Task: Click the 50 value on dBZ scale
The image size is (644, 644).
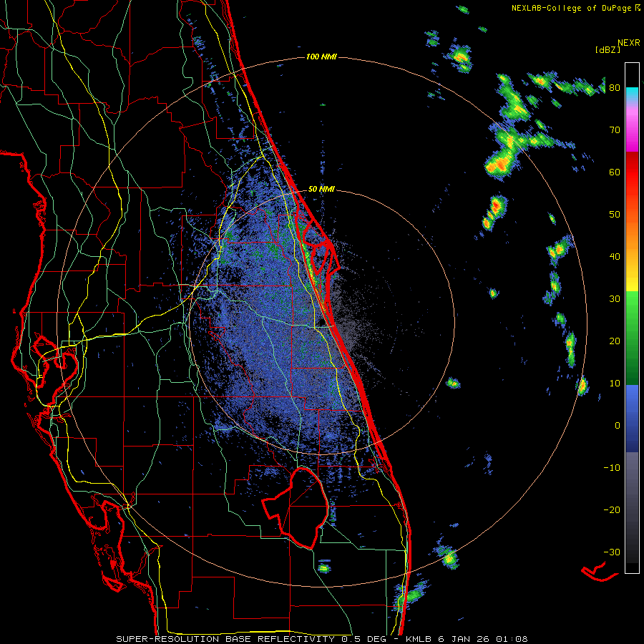Action: (x=615, y=215)
